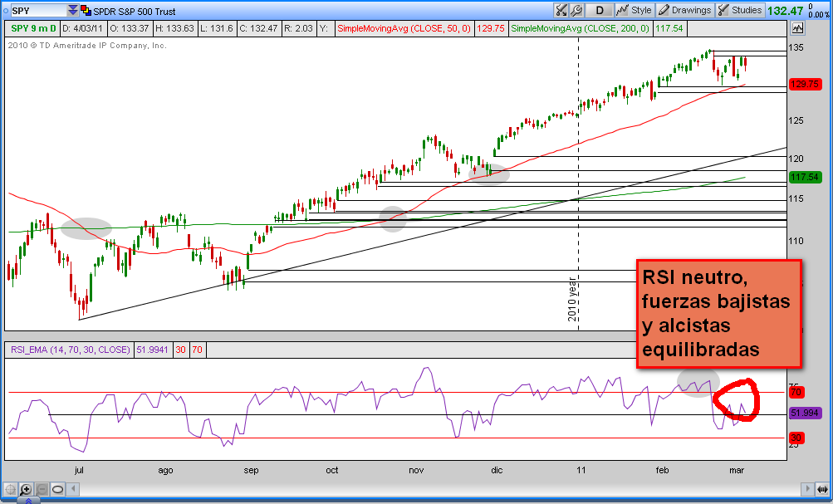The image size is (833, 504).
Task: Click the chart mode icon below the toolbar
Action: (x=798, y=28)
